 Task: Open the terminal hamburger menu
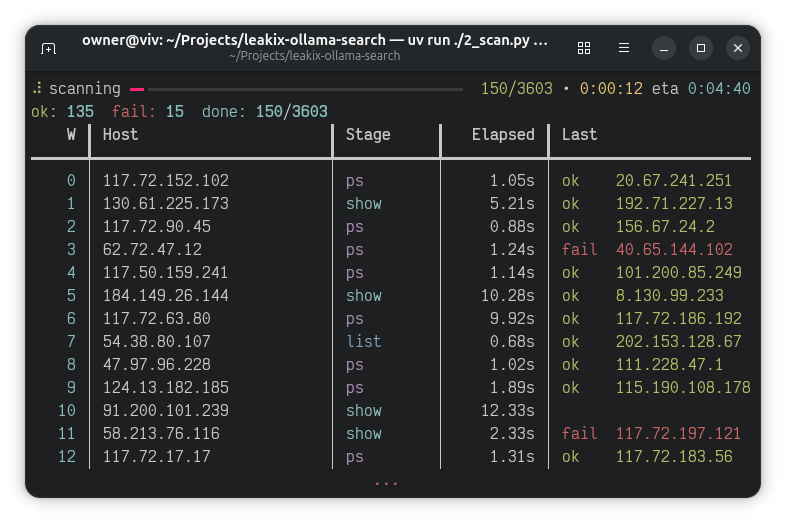[624, 48]
